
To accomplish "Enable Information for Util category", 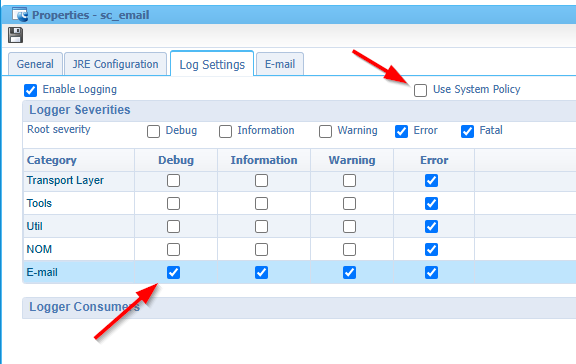I will [x=261, y=227].
